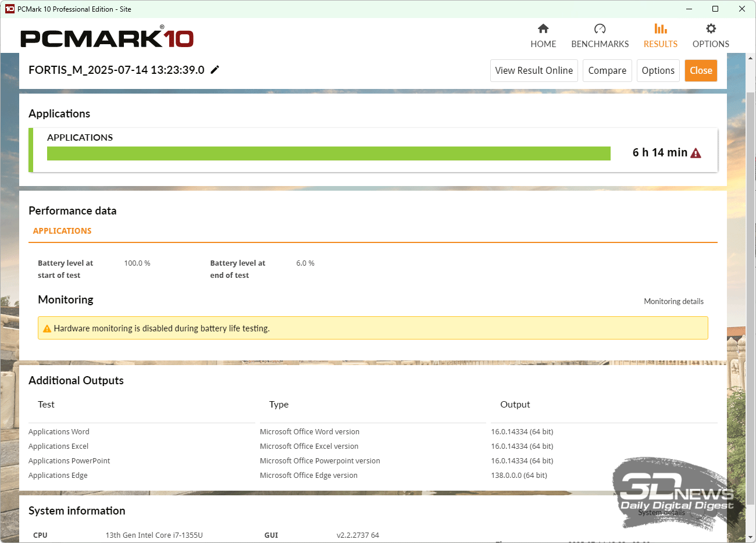Image resolution: width=756 pixels, height=543 pixels.
Task: Click the APPLICATIONS label above green bar
Action: pos(80,137)
